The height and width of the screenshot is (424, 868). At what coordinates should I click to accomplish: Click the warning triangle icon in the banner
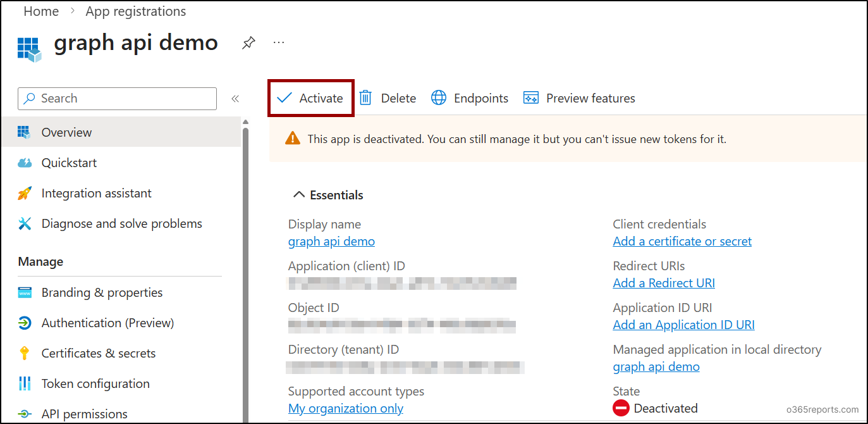[x=293, y=138]
